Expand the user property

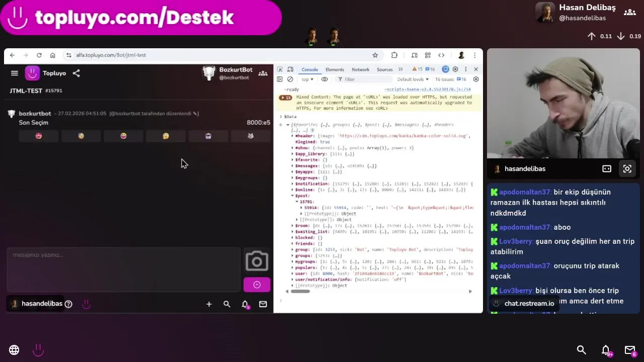pyautogui.click(x=293, y=274)
